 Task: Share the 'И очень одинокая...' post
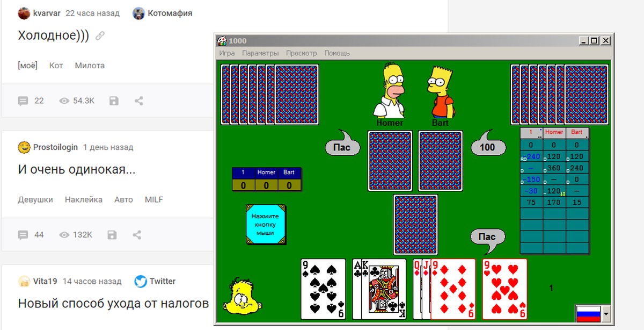(x=137, y=235)
